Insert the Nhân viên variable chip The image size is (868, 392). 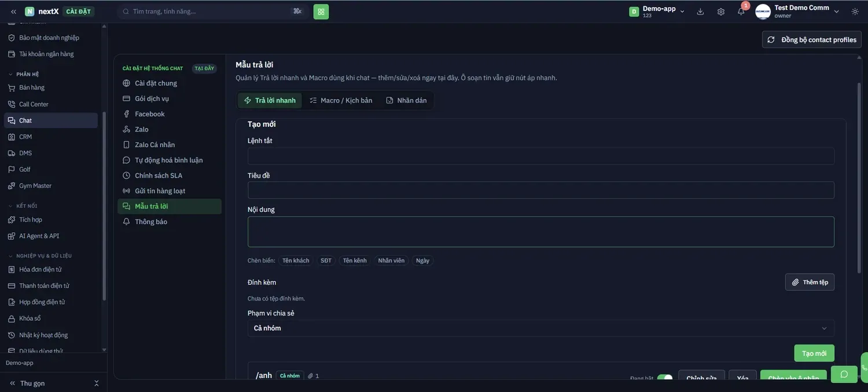point(391,261)
